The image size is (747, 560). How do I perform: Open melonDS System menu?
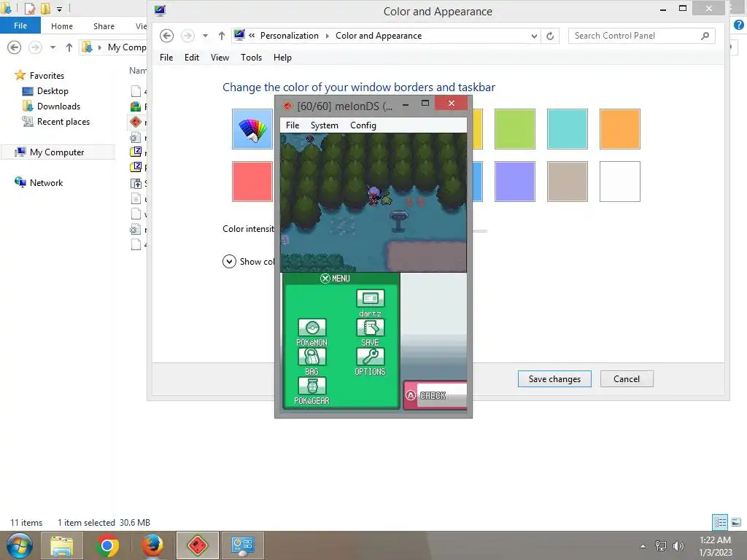pos(325,125)
